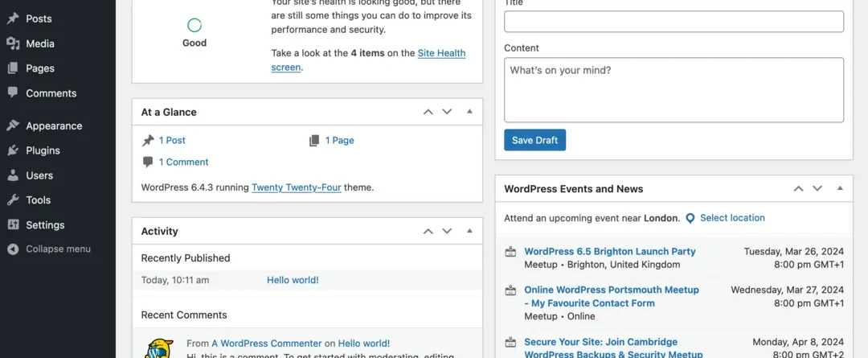Open the 1 Comment link
Viewport: 868px width, 358px height.
coord(184,163)
